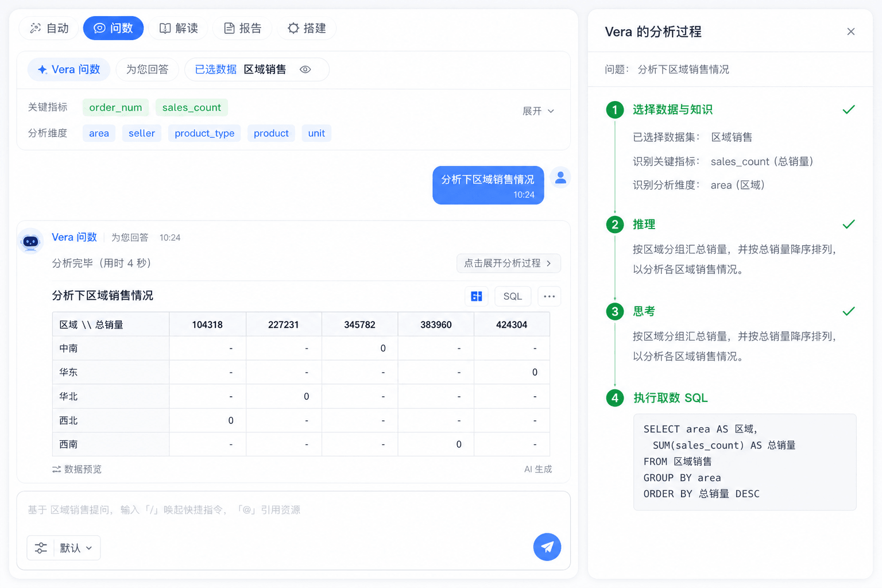Viewport: 882px width, 588px height.
Task: Click the green step 1 number badge
Action: pyautogui.click(x=615, y=110)
